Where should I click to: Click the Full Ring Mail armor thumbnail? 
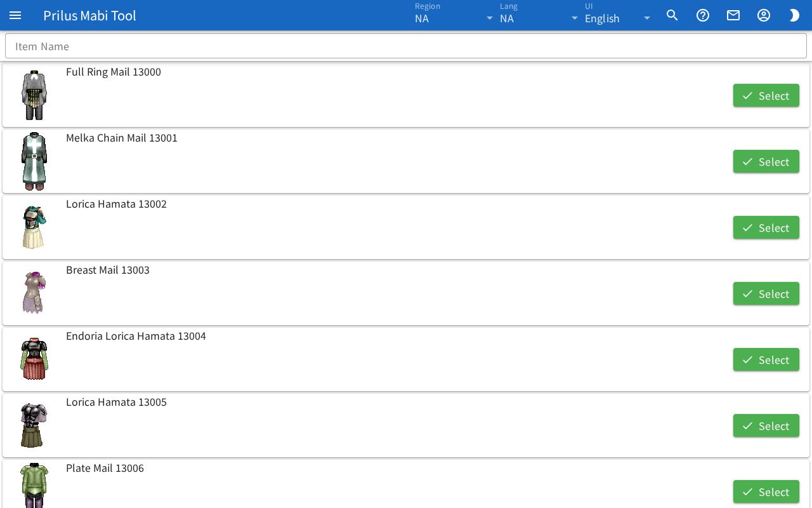coord(34,95)
